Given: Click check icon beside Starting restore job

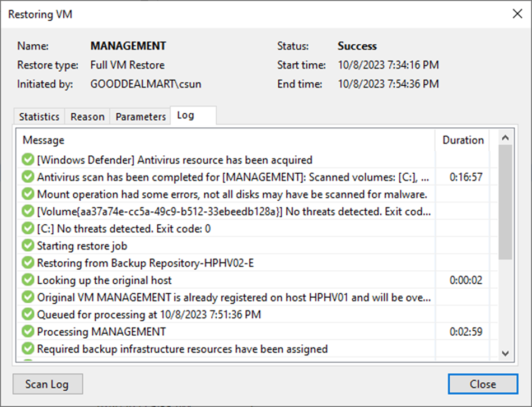Looking at the screenshot, I should click(28, 246).
